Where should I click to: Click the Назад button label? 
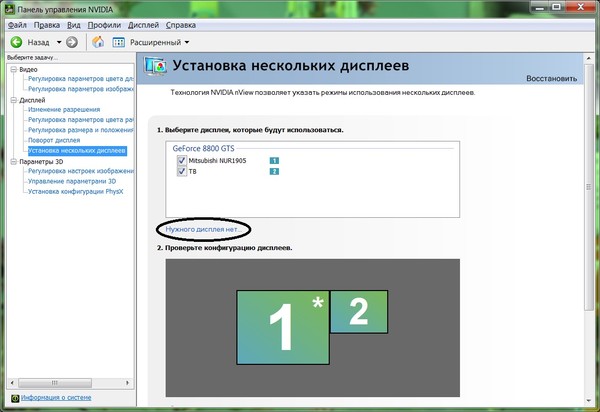38,42
